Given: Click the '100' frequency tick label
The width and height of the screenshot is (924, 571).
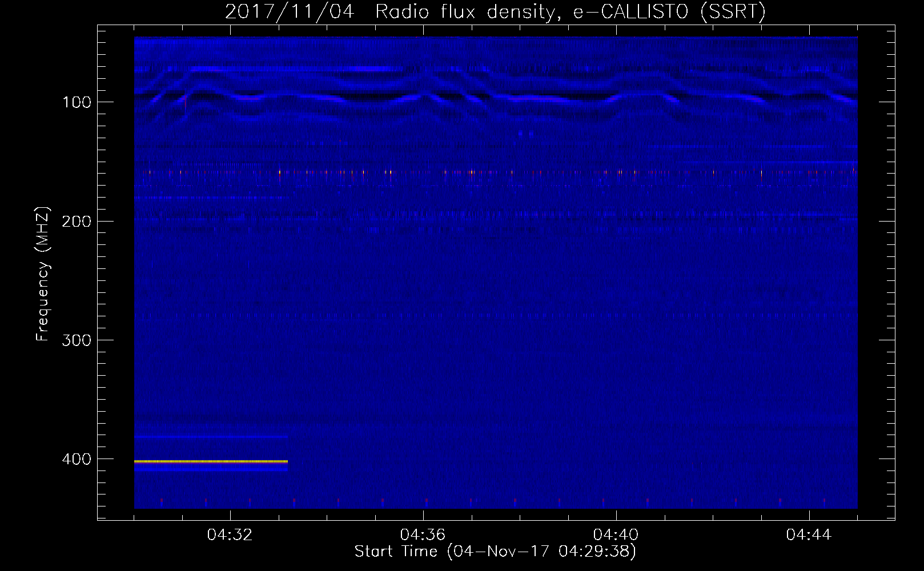Looking at the screenshot, I should click(x=77, y=102).
